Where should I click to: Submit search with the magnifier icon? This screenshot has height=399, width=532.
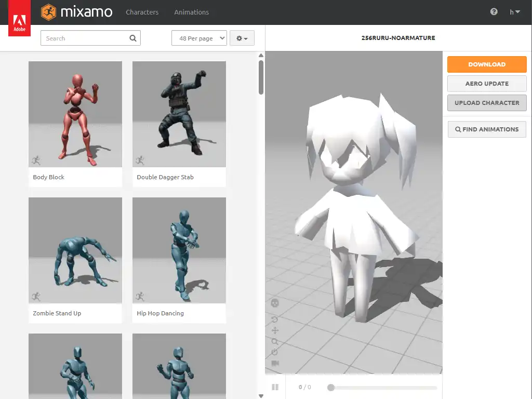(x=133, y=38)
